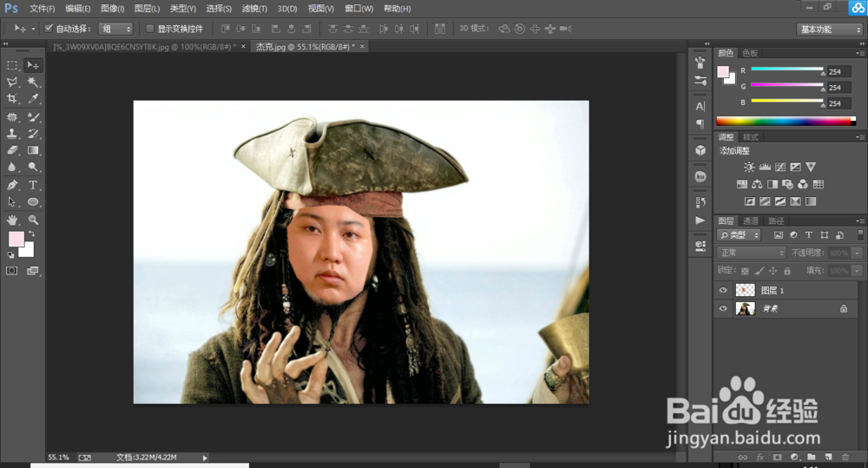Toggle lock all
This screenshot has width=868, height=468.
coord(787,271)
